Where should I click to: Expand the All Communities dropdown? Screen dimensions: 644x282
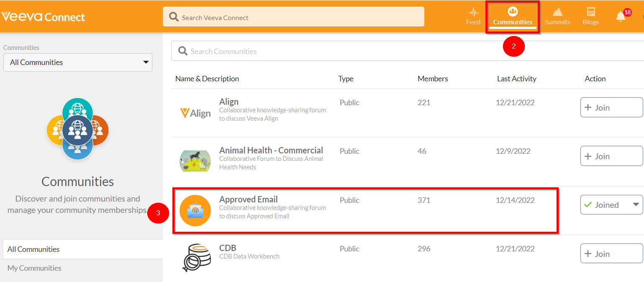click(x=78, y=62)
